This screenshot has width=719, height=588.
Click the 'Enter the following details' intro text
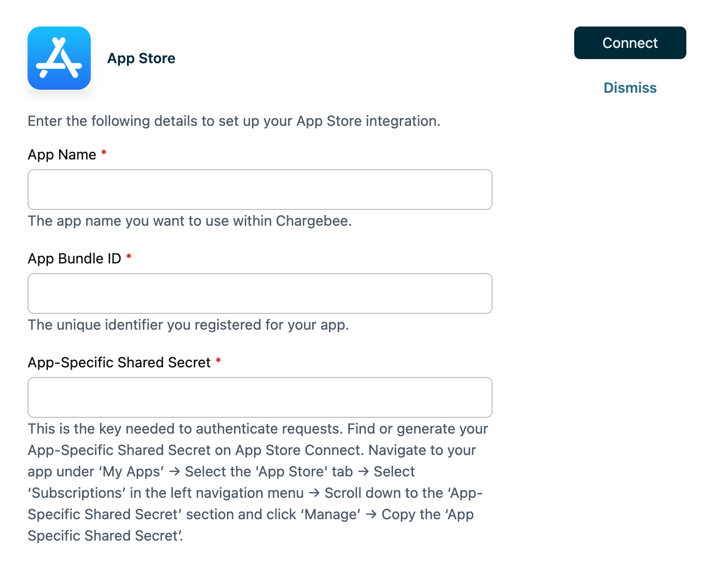click(234, 121)
